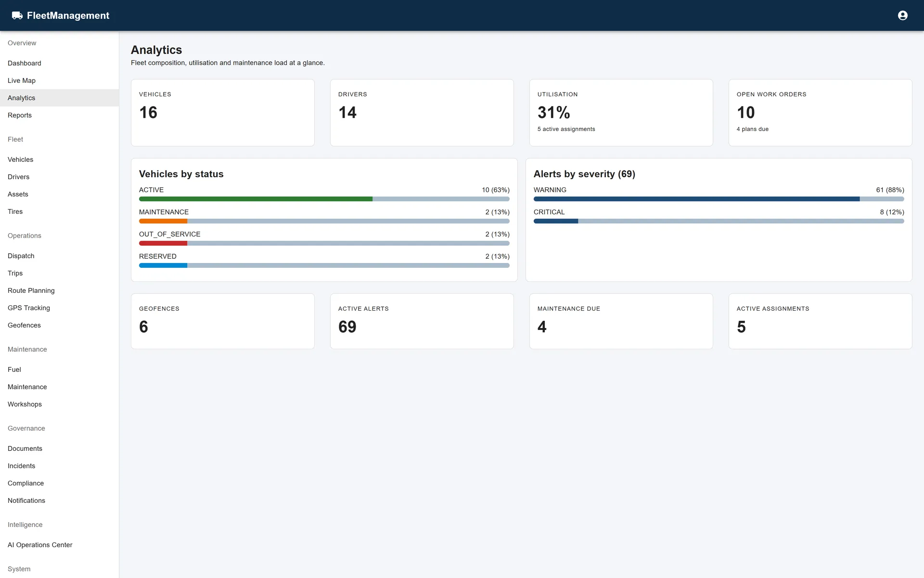Go to Documents under Governance
Screen dimensions: 924x578
tap(59, 448)
